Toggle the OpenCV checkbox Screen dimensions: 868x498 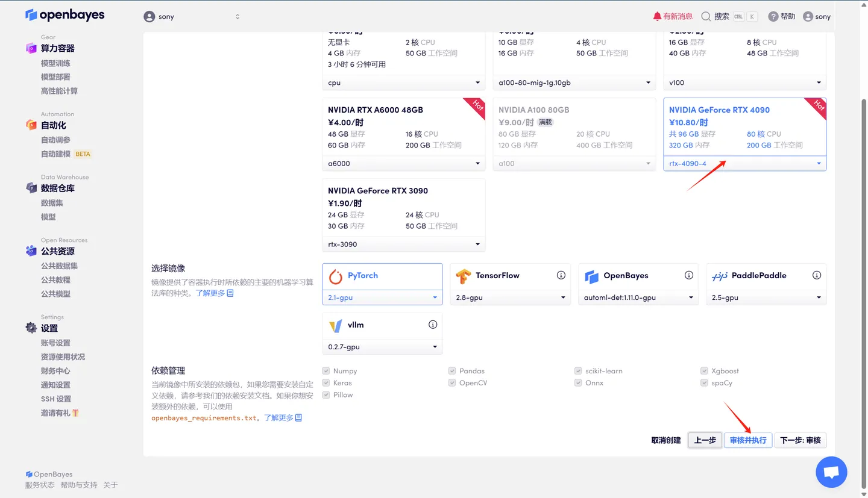[x=452, y=383]
